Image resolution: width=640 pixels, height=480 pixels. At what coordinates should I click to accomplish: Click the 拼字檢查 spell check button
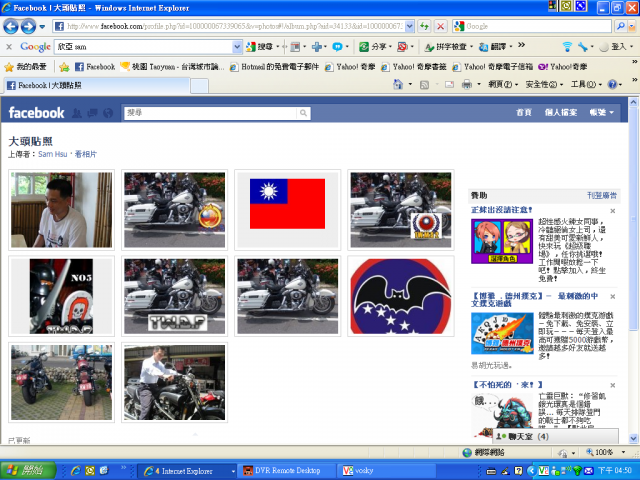point(446,47)
